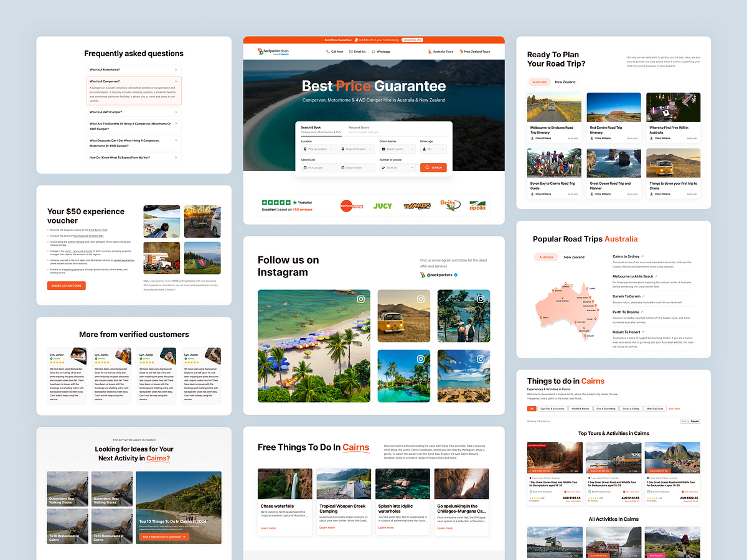Open the magnifier icon inside the Search button

click(427, 167)
